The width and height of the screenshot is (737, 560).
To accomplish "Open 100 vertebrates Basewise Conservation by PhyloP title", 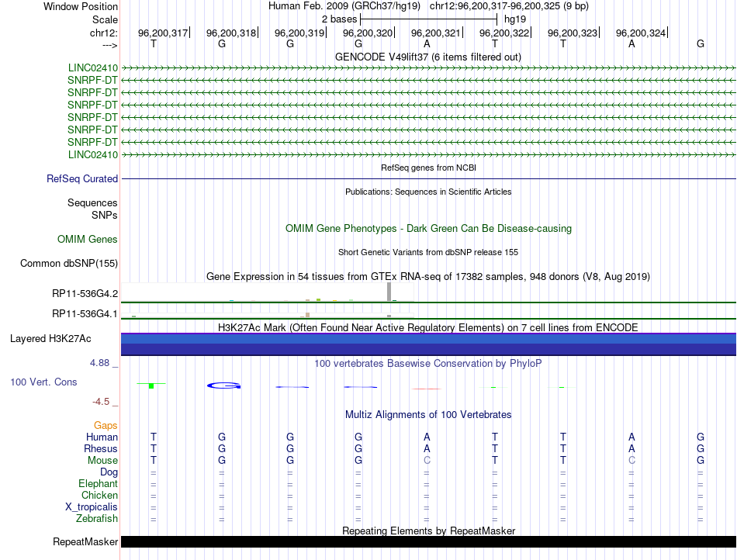I will (x=428, y=363).
